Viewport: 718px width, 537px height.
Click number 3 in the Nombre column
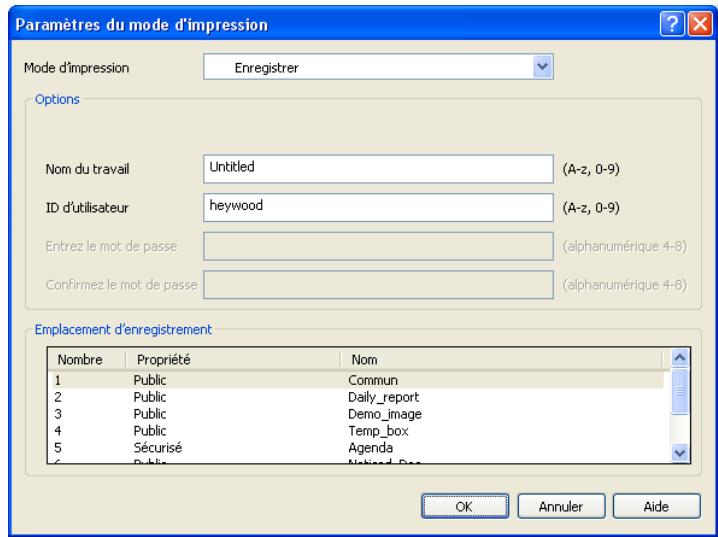point(58,414)
